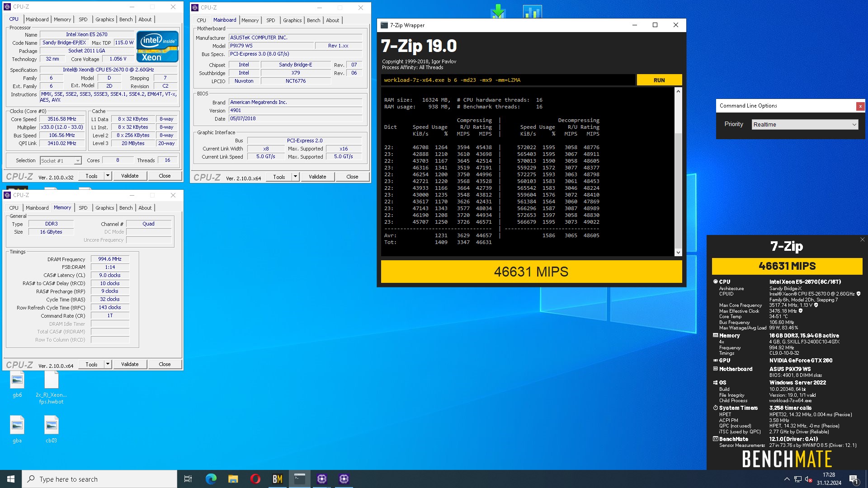Launch Opera browser from taskbar
868x488 pixels.
tap(255, 479)
